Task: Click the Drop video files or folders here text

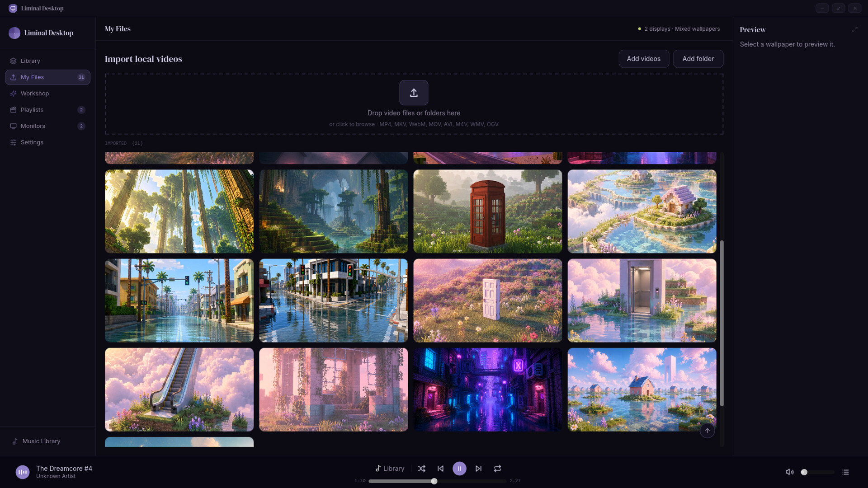Action: [x=414, y=113]
